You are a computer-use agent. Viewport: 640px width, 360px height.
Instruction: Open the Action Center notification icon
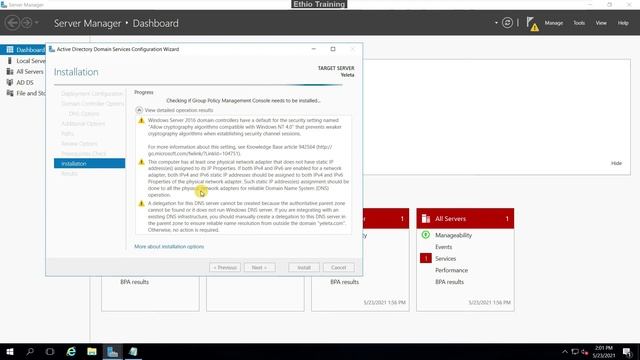(x=628, y=351)
